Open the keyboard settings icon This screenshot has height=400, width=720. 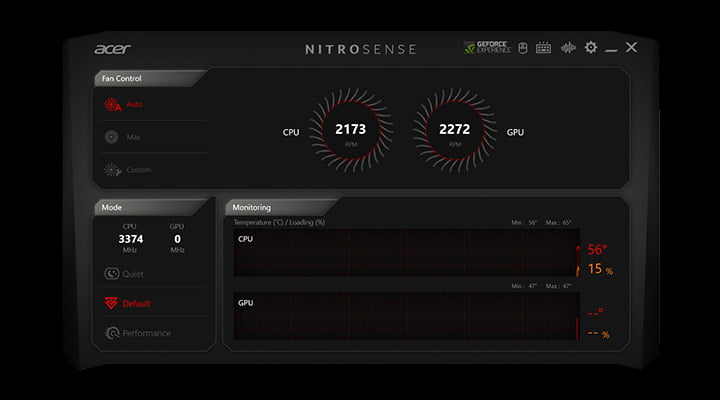544,47
